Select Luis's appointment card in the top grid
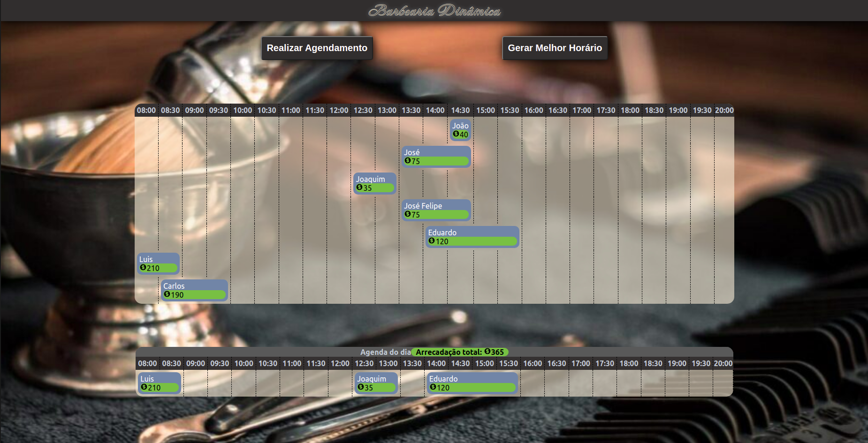This screenshot has height=443, width=868. (x=159, y=263)
